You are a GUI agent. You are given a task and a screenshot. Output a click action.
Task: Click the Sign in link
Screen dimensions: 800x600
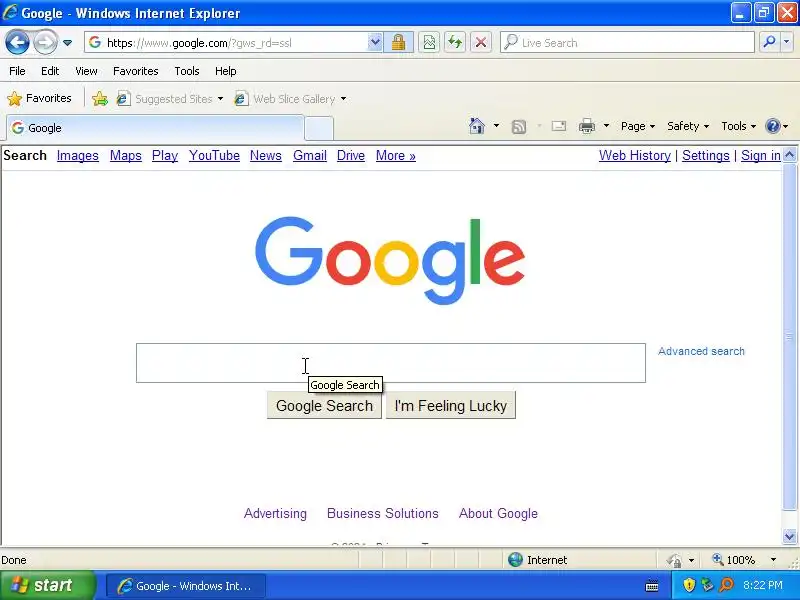[x=761, y=156]
